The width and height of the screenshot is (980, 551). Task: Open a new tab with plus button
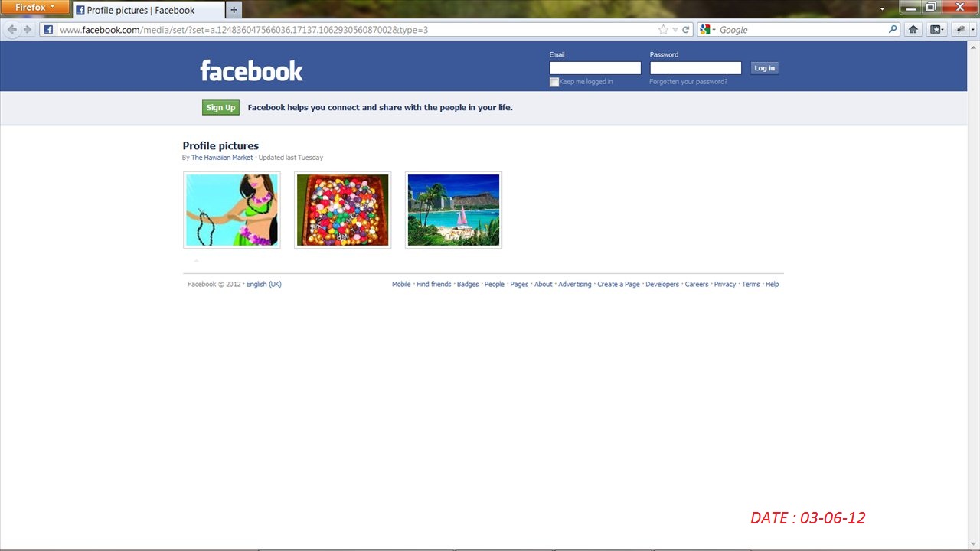click(x=234, y=10)
